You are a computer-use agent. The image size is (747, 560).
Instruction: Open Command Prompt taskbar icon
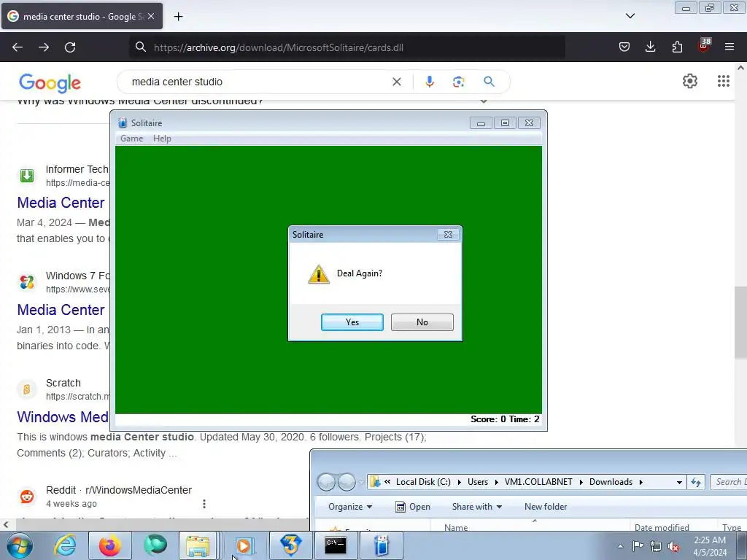click(x=336, y=545)
